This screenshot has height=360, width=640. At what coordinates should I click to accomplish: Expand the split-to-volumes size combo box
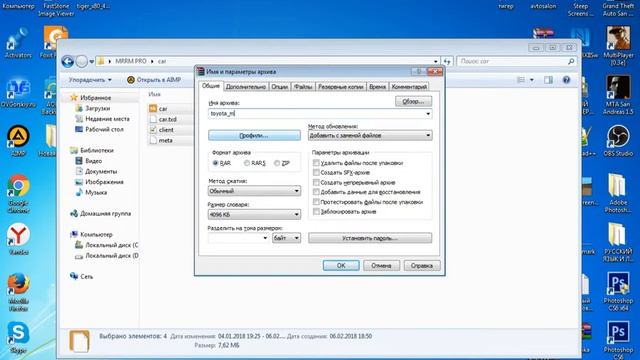(x=265, y=238)
